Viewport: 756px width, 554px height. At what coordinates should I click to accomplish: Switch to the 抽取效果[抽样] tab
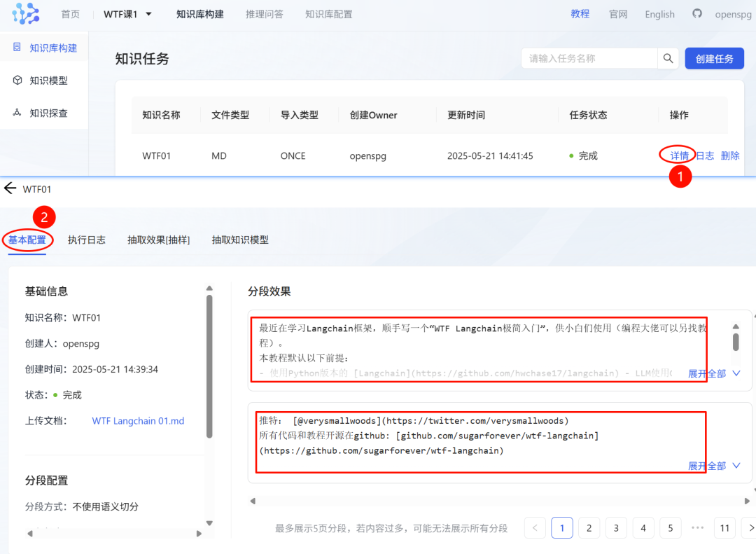point(159,240)
